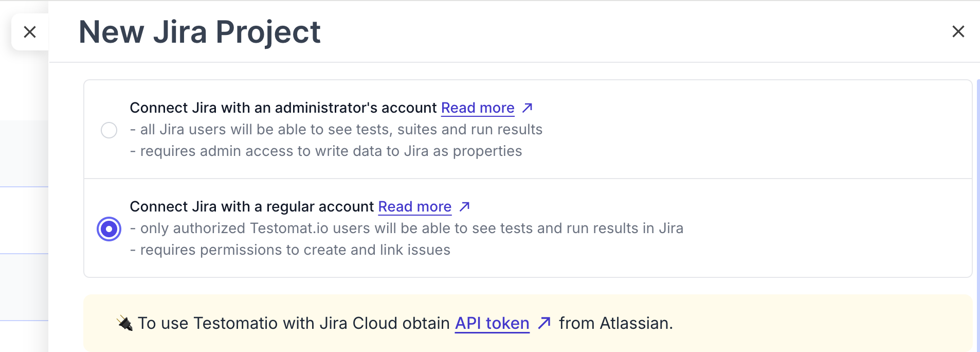The width and height of the screenshot is (980, 352).
Task: Click "from Atlassian." text in yellow notice
Action: tap(615, 323)
